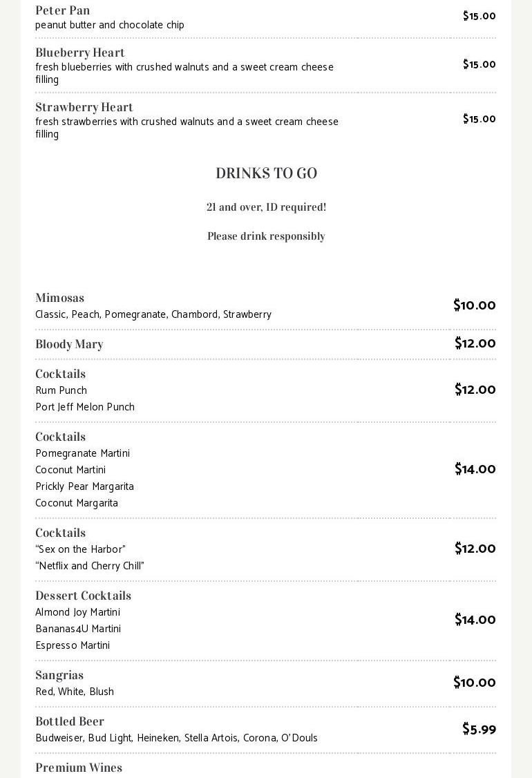Select the "Sex on the Harbor" cocktail
Image resolution: width=532 pixels, height=778 pixels.
[x=80, y=549]
